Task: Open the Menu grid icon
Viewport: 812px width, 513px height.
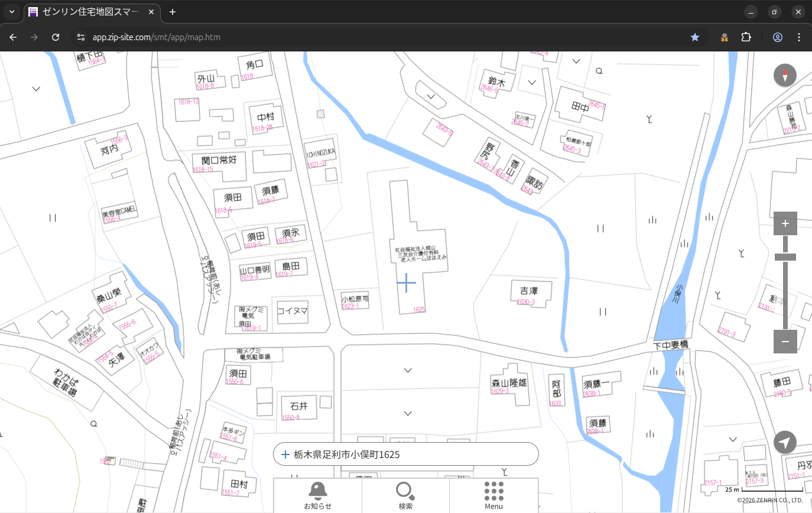Action: [493, 495]
